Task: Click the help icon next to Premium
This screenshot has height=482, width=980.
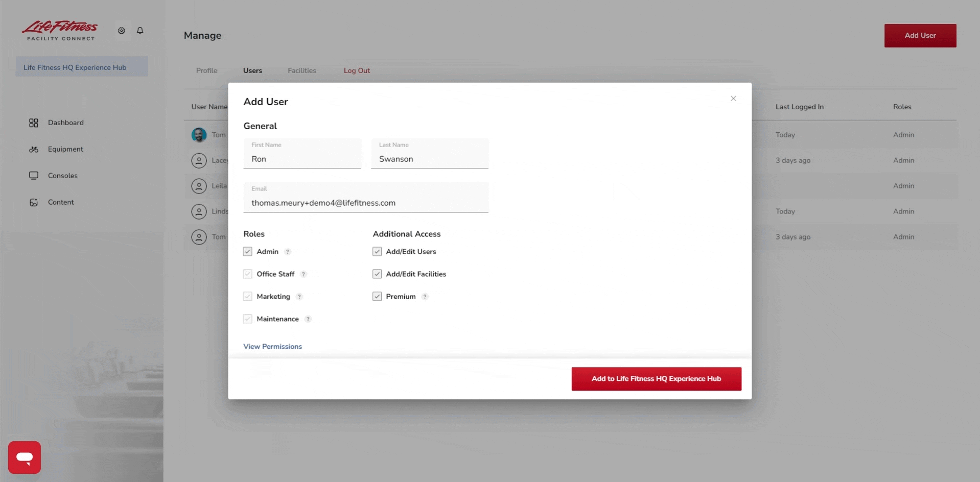Action: 425,297
